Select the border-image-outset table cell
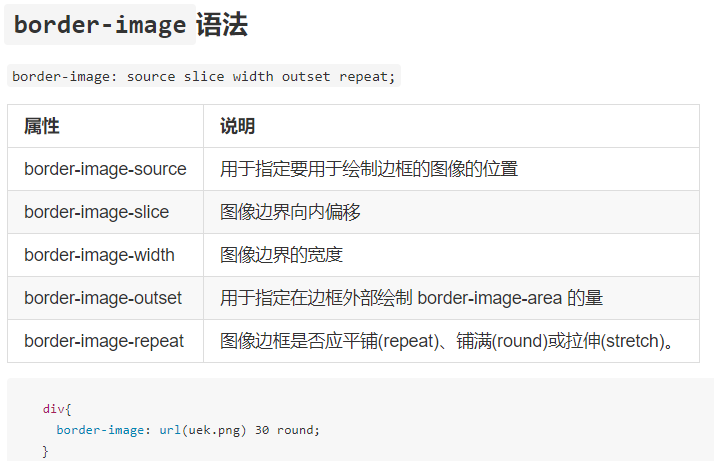 tap(105, 298)
